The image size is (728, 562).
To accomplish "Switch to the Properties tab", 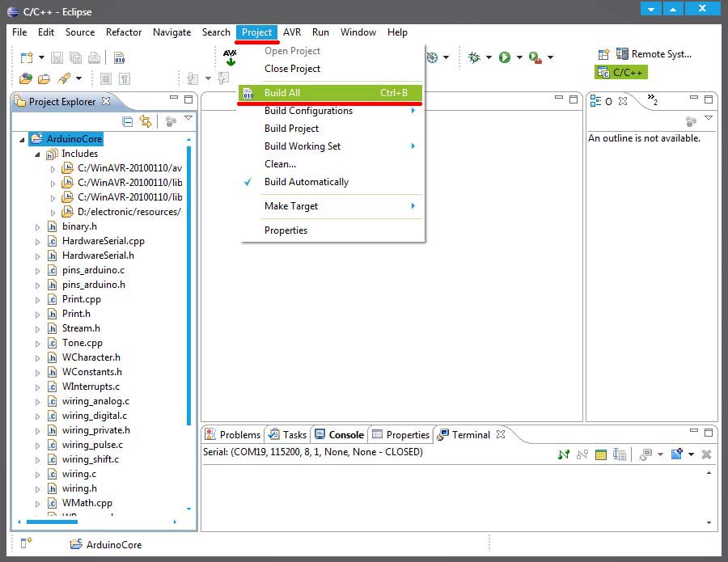I will click(x=401, y=435).
